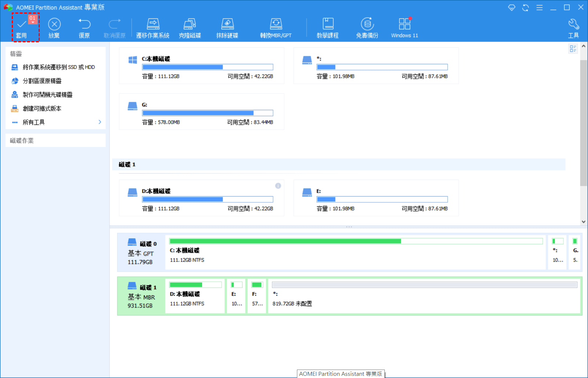Select 磁碟 1 基本 MBR disk label

point(141,296)
